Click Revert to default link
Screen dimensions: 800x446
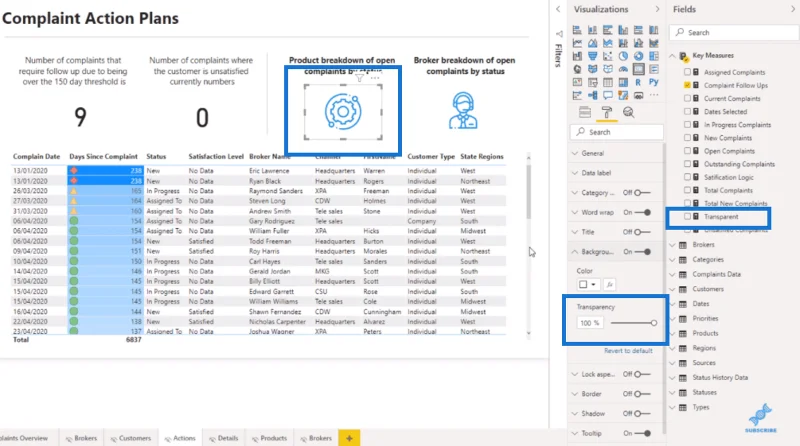[628, 351]
